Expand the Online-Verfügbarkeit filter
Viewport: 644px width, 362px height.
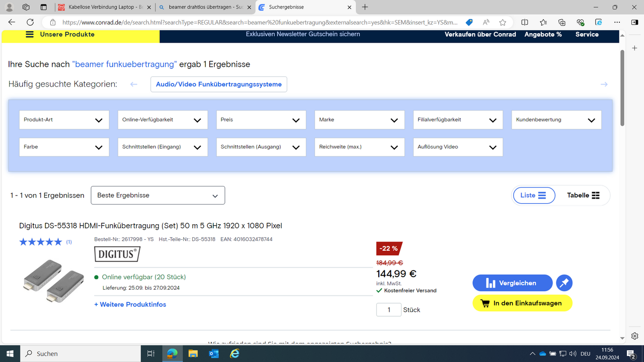pyautogui.click(x=163, y=120)
